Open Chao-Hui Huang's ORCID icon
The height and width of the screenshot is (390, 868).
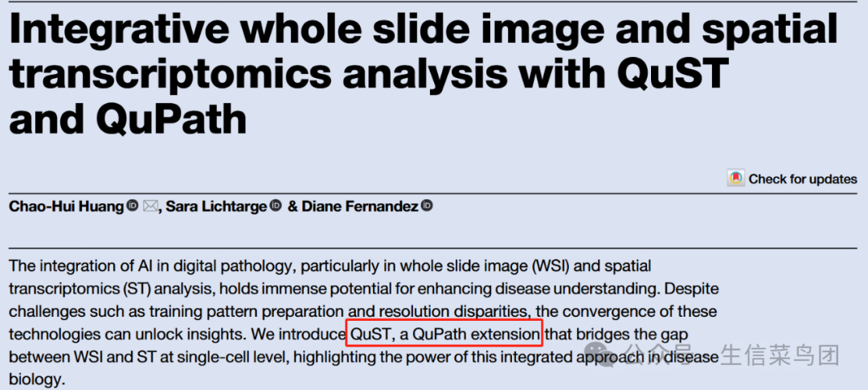[132, 206]
